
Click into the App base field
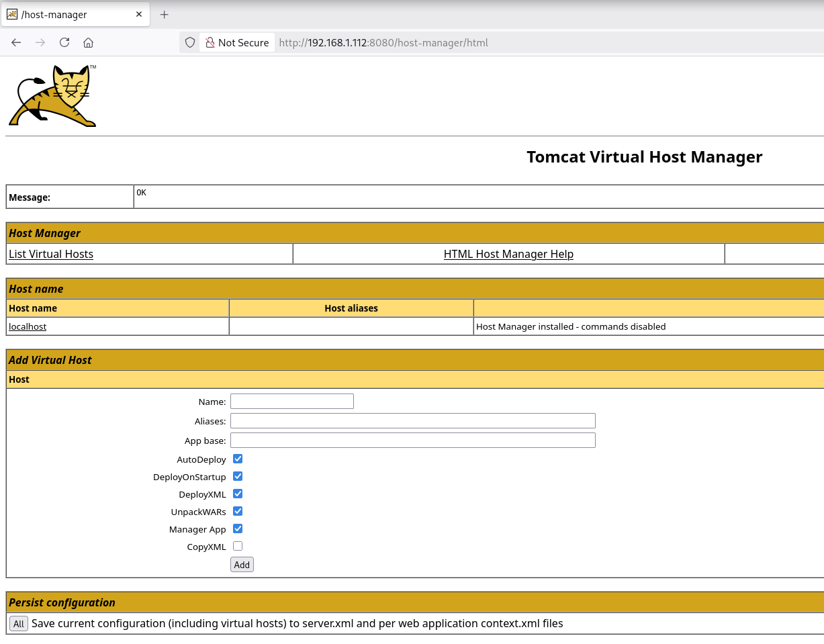point(412,440)
